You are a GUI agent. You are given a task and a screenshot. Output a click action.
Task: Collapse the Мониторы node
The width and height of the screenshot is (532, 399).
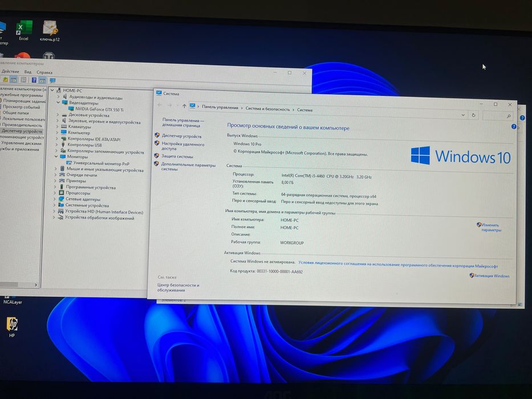click(x=56, y=156)
